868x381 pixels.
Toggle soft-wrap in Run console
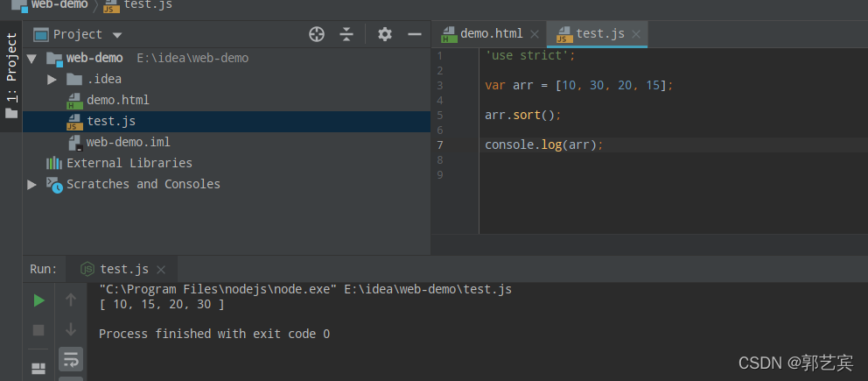click(x=70, y=359)
